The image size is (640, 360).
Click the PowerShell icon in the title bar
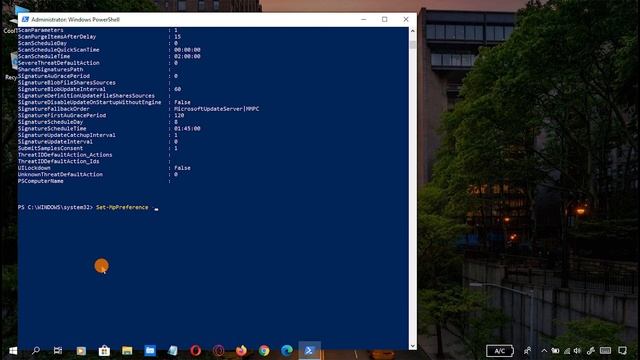click(25, 20)
